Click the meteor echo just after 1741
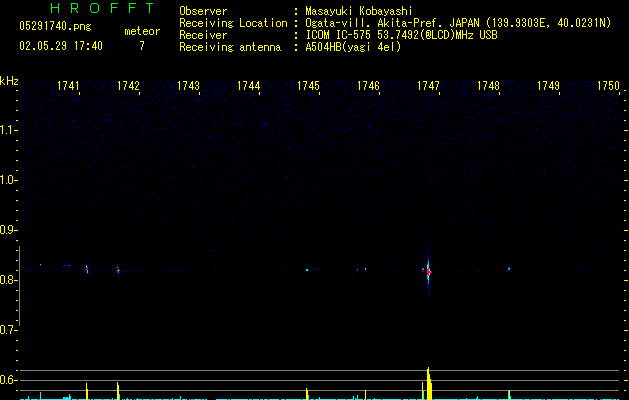 [x=87, y=268]
